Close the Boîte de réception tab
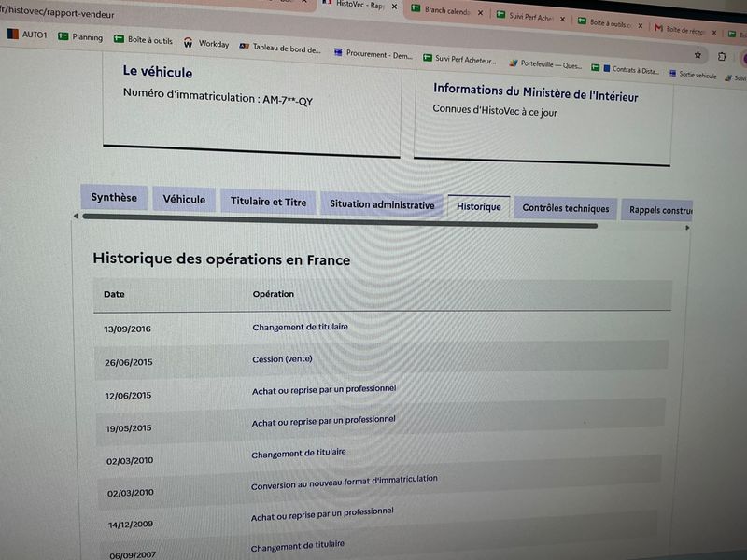The image size is (747, 560). pyautogui.click(x=714, y=33)
